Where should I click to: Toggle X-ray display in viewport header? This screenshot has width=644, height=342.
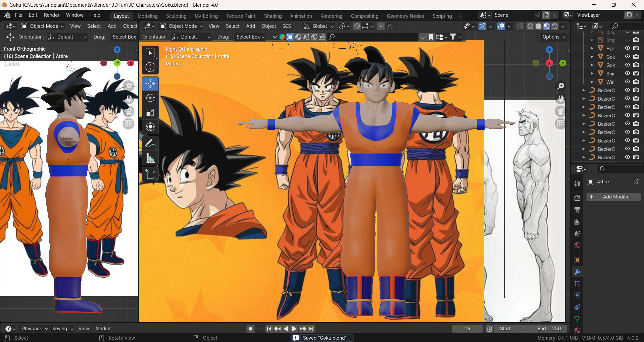[x=520, y=26]
